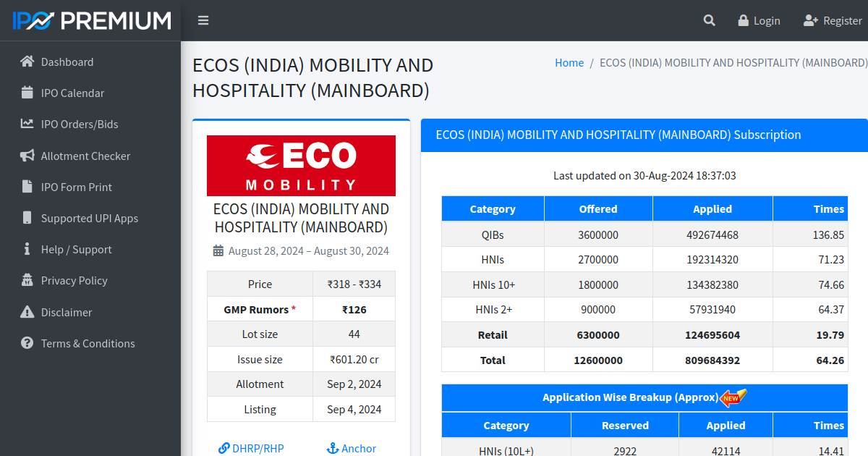Click the Login link
Viewport: 868px width, 456px height.
pyautogui.click(x=759, y=20)
